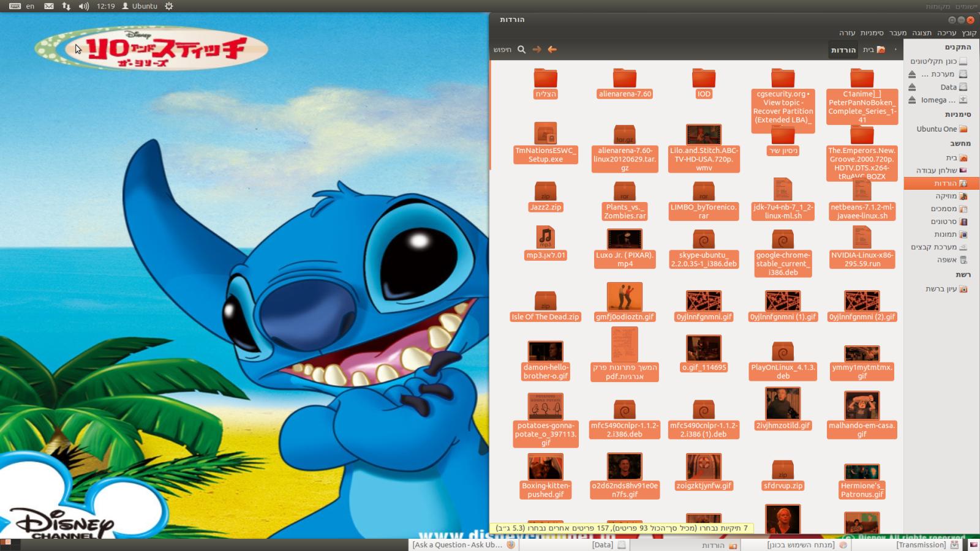Click the search magnifier icon in toolbar

click(x=522, y=50)
